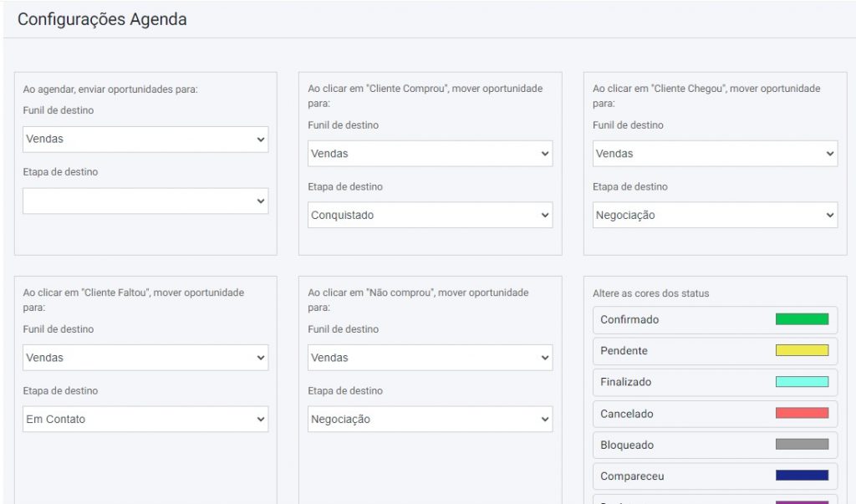Viewport: 856px width, 504px height.
Task: Click the gray Bloqueado color swatch
Action: 801,445
